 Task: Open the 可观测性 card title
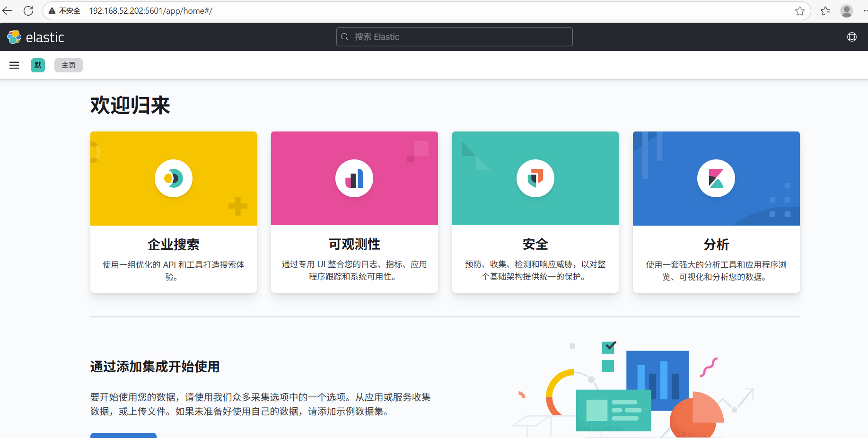[x=354, y=244]
